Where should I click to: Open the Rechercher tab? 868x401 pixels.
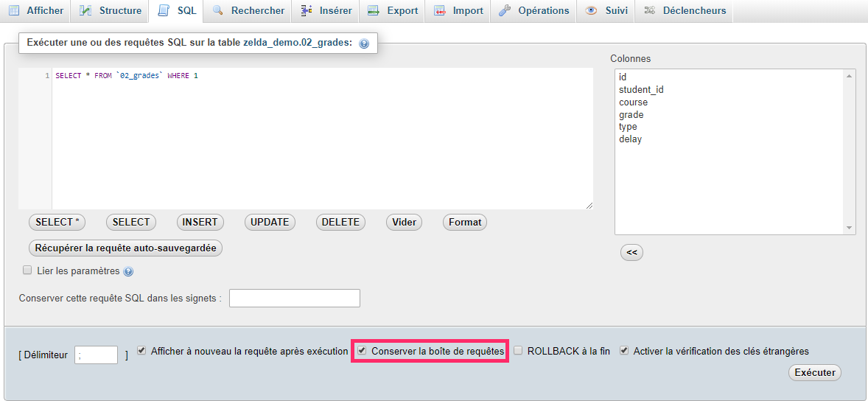[248, 11]
